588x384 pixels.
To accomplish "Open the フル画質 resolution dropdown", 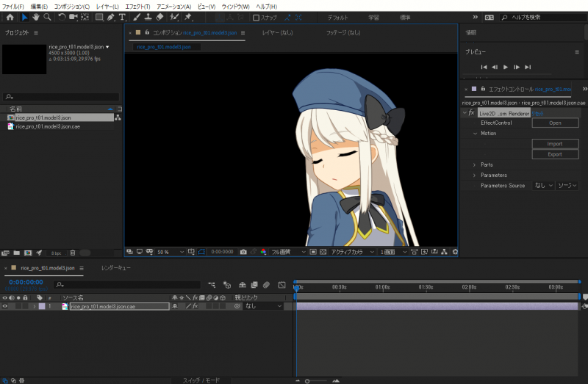I will click(288, 252).
